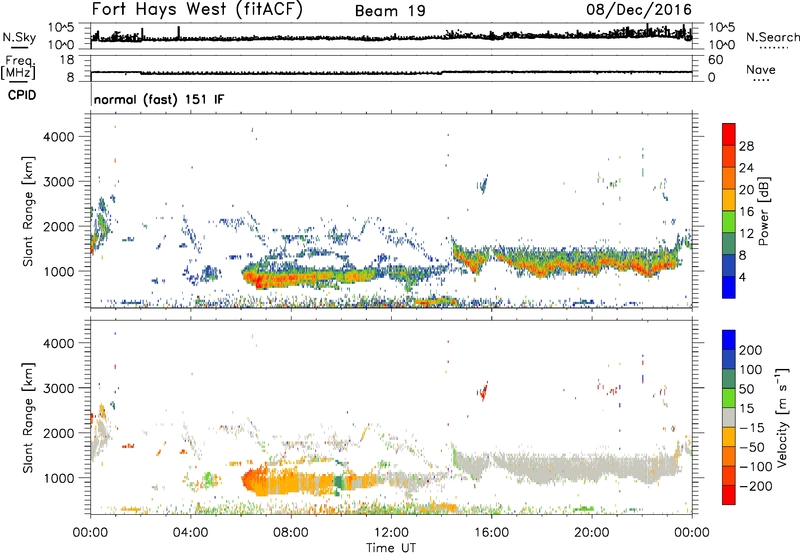Click the "24" power colorbar label
The image size is (800, 554).
[x=746, y=168]
